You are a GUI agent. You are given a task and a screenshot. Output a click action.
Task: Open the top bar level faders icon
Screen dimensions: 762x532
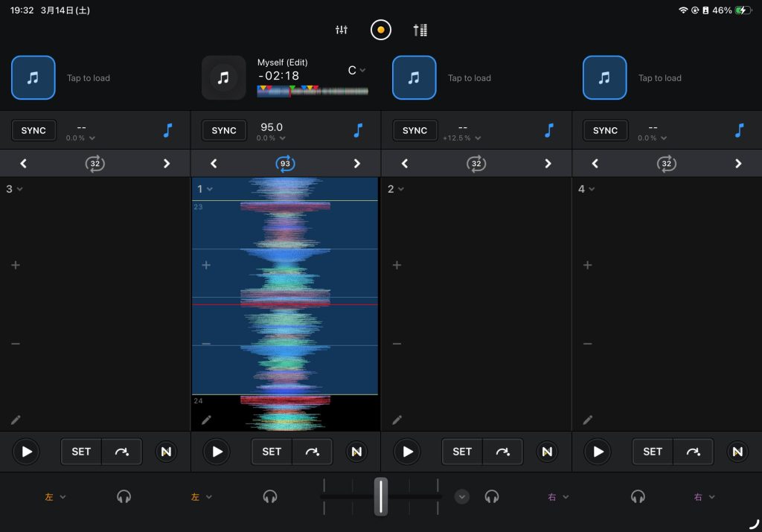coord(420,30)
